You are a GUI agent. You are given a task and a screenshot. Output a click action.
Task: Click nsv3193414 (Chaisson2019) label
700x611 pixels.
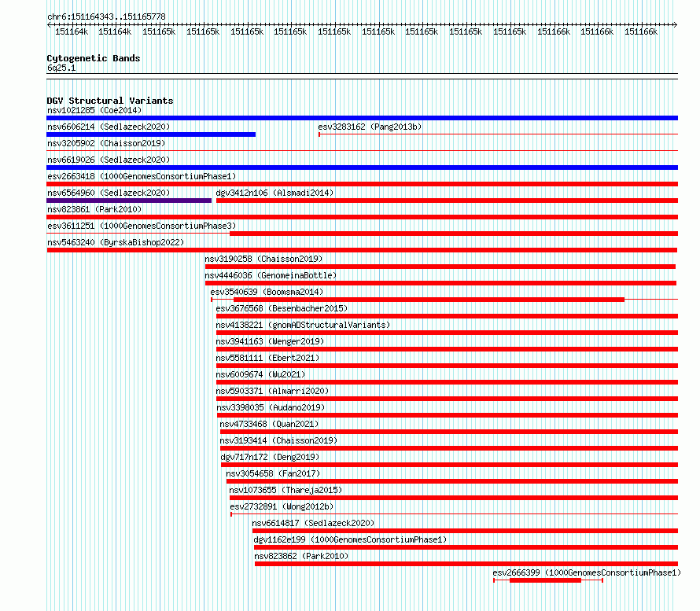coord(278,440)
